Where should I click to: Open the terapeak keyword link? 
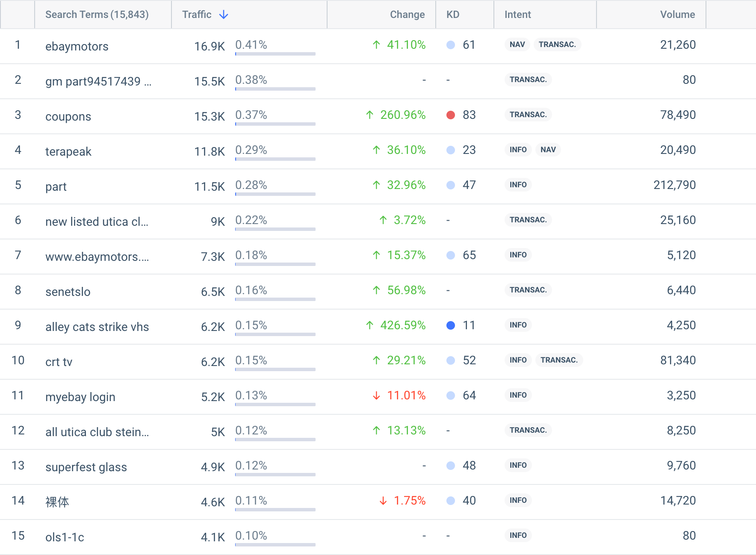68,151
